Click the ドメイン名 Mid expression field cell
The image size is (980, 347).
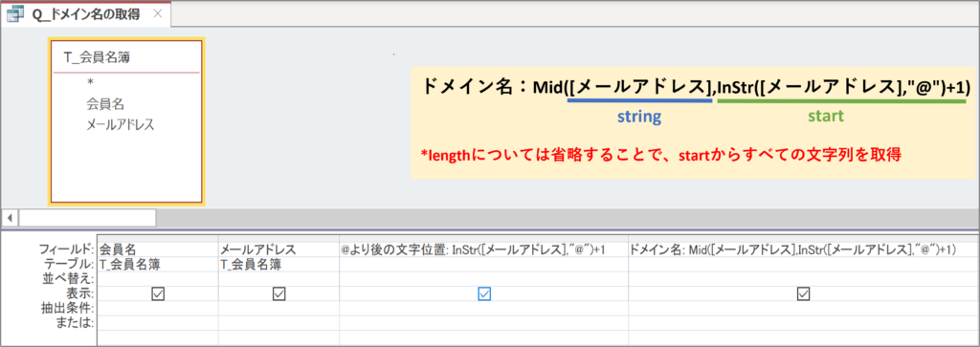pos(803,249)
